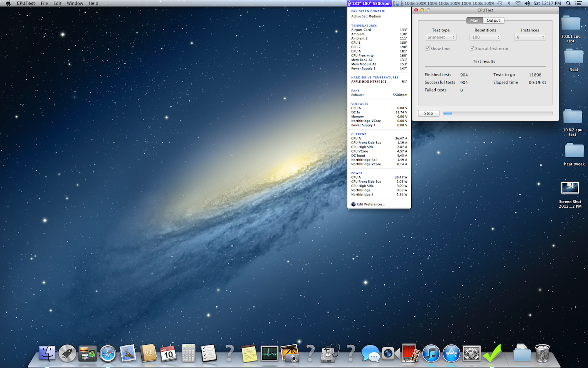Open System Preferences from the dock

(x=472, y=353)
